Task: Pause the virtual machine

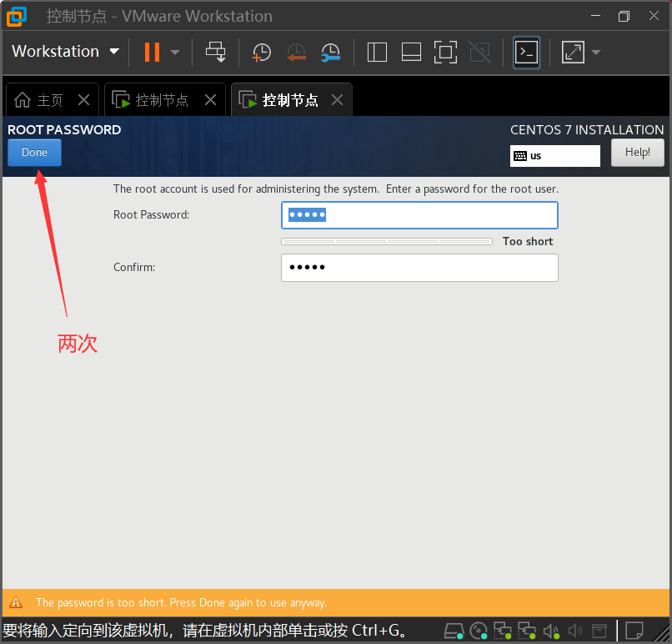Action: point(152,52)
